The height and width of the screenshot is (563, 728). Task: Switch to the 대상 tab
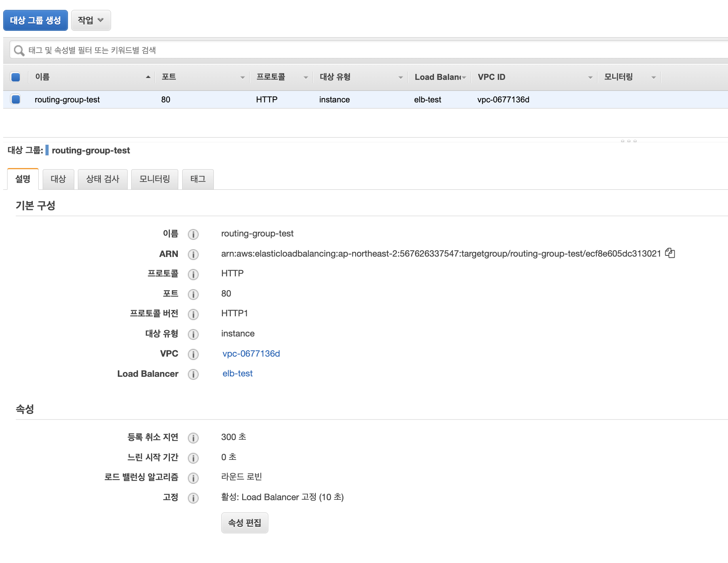tap(58, 179)
